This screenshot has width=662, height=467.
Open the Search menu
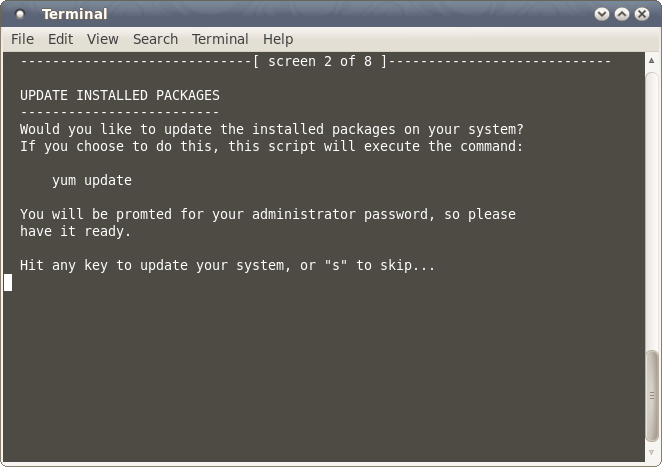pos(155,39)
